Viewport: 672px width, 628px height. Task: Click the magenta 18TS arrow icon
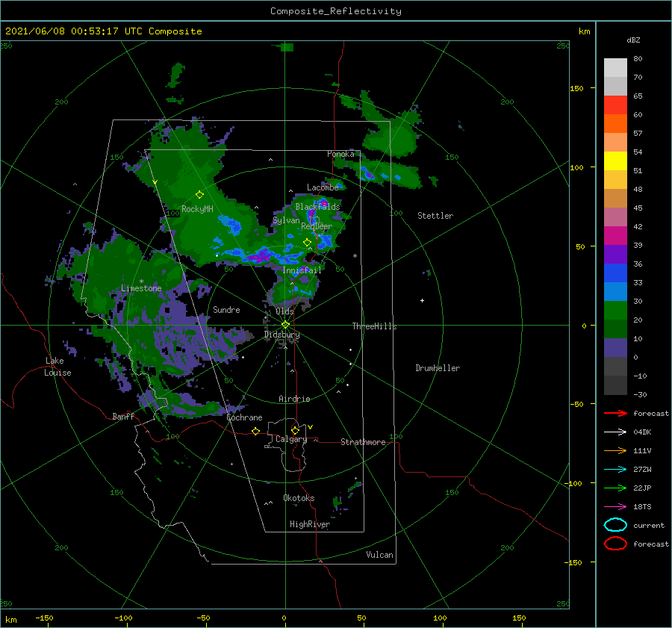point(615,507)
